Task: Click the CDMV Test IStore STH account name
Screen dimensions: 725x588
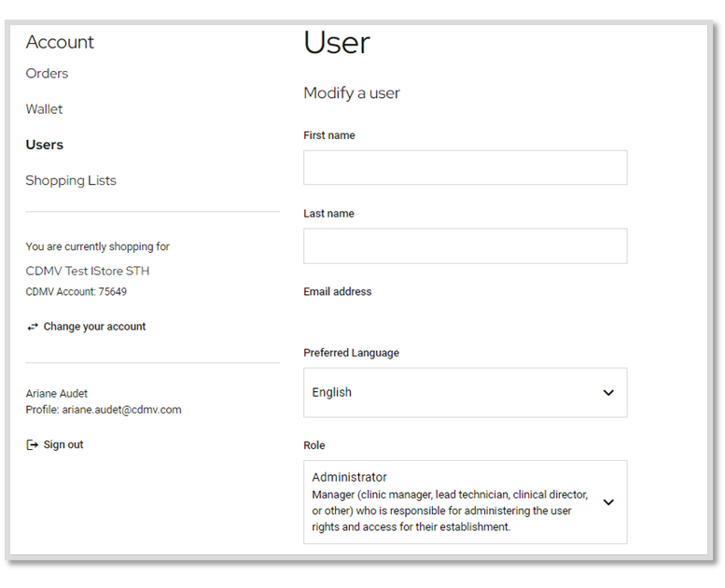Action: click(x=88, y=271)
